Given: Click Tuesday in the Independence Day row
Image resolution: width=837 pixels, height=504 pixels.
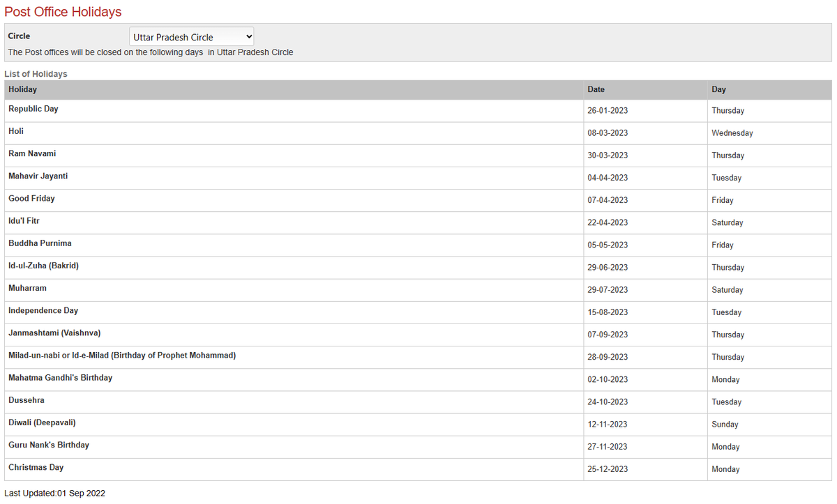Looking at the screenshot, I should (727, 312).
